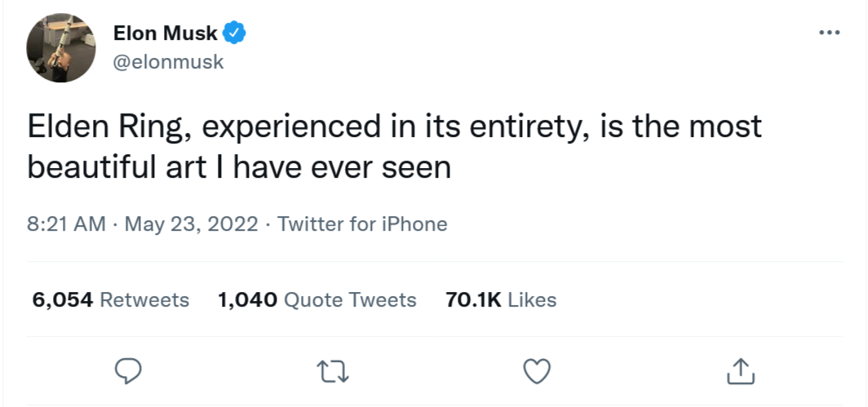This screenshot has width=868, height=407.
Task: Click the Likes label beside 70.1K
Action: coord(532,299)
